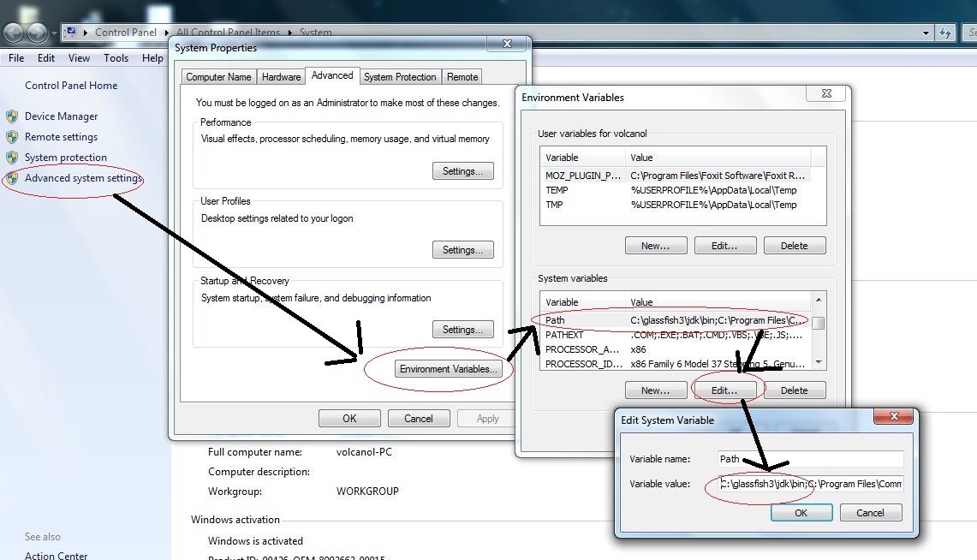Open the address bar history dropdown arrow

(x=926, y=33)
